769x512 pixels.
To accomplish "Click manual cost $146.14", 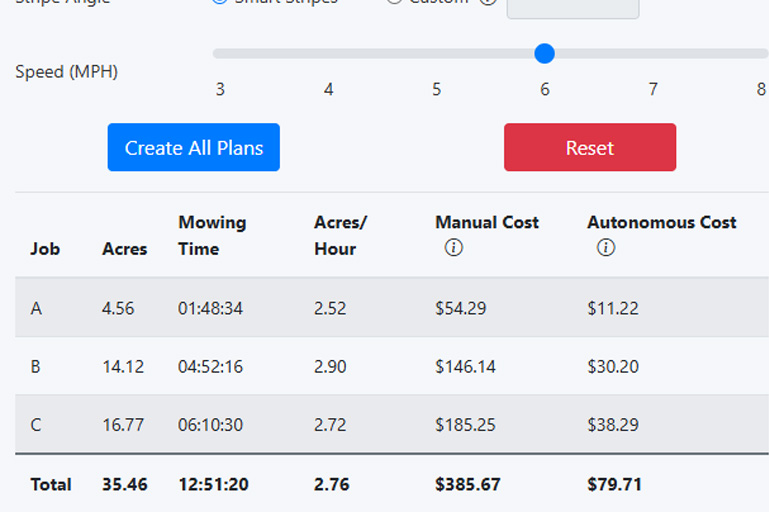I will (465, 366).
